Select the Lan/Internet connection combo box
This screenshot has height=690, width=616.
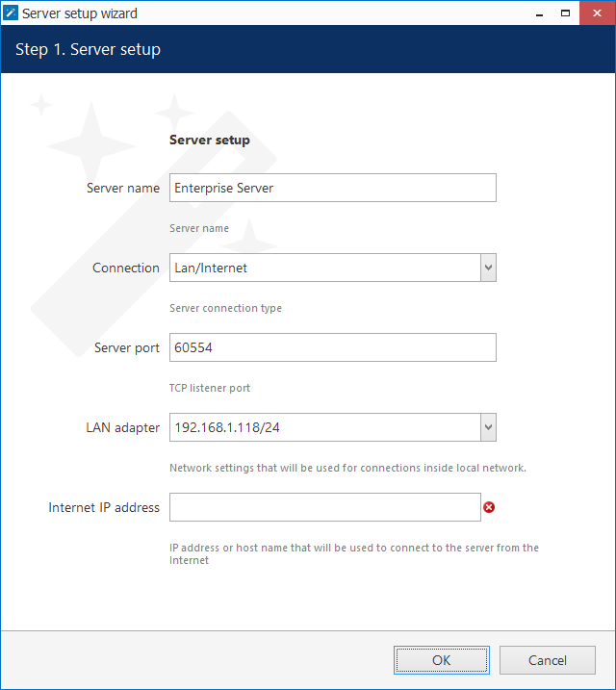point(333,268)
